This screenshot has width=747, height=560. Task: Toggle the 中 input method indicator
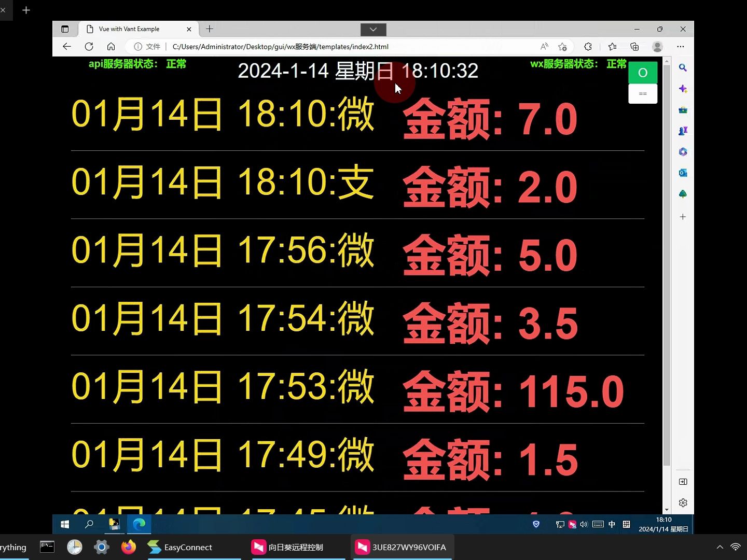click(612, 524)
